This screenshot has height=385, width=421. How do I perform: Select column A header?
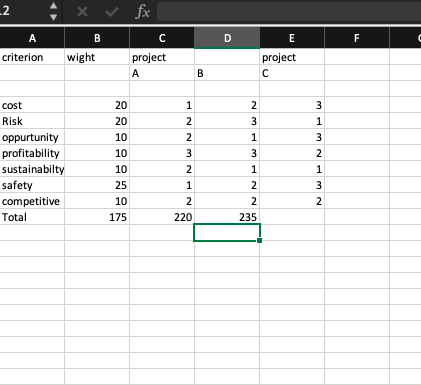pyautogui.click(x=32, y=38)
